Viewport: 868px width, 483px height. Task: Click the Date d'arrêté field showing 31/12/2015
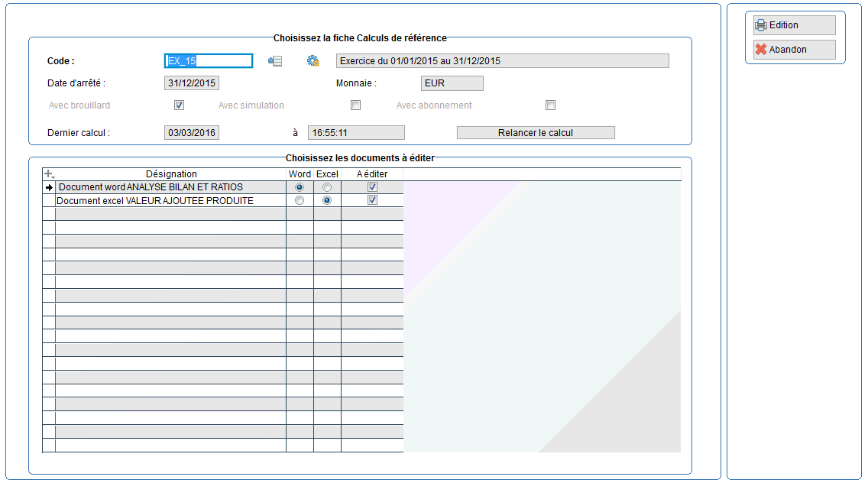pyautogui.click(x=192, y=83)
